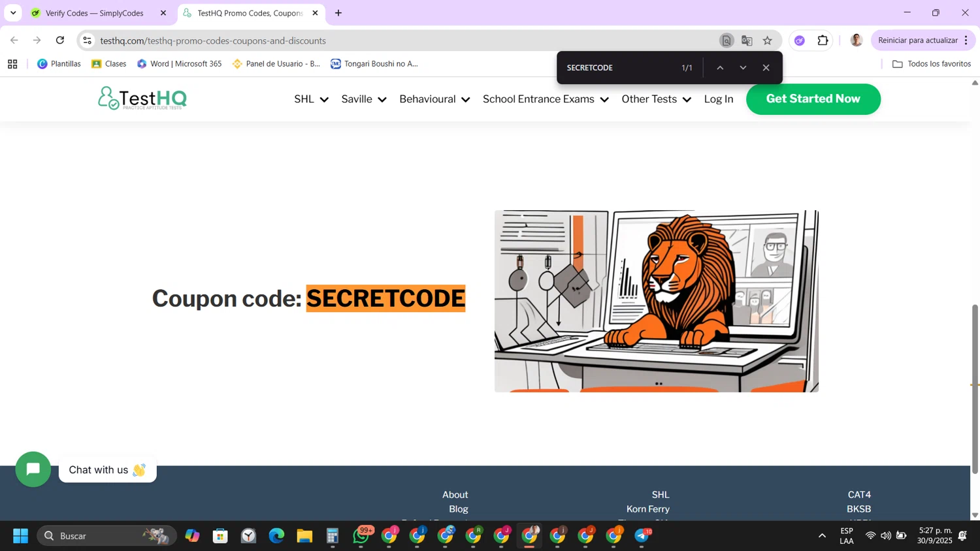The image size is (980, 551).
Task: Go back to the previous page
Action: click(14, 40)
